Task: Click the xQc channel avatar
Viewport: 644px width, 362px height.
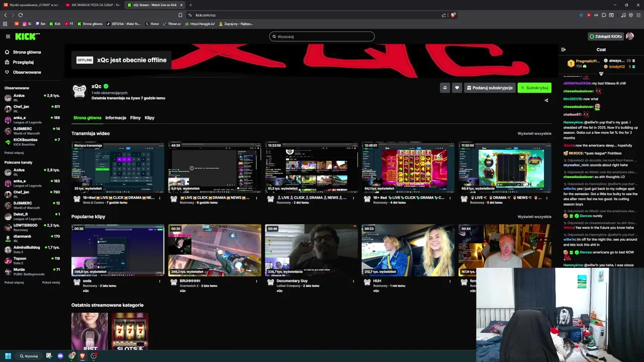Action: (x=79, y=90)
